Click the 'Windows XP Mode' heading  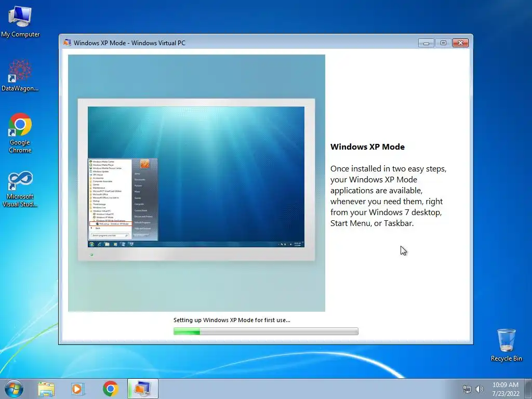tap(367, 147)
